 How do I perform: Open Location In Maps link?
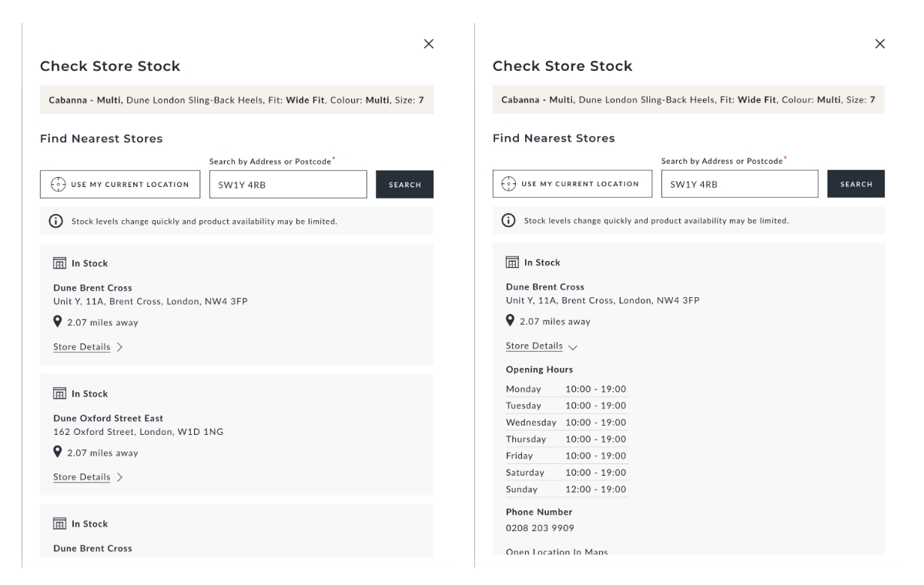pos(556,551)
